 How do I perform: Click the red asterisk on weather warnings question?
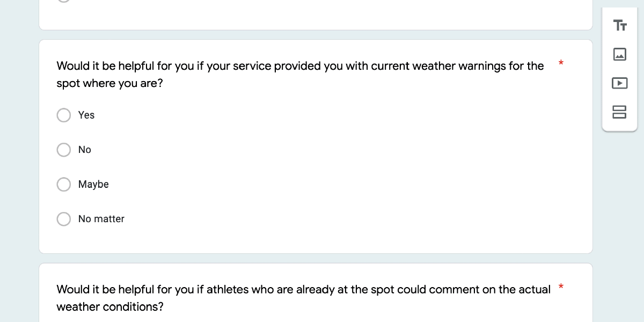point(561,64)
